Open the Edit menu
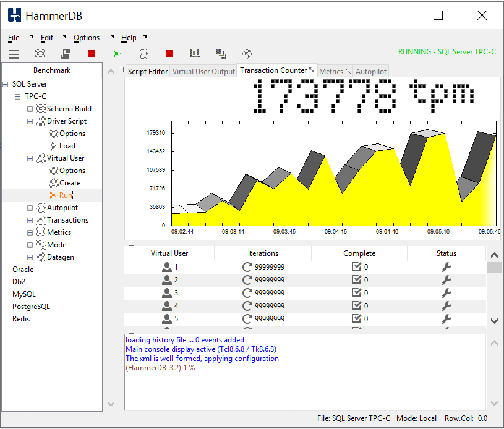Image resolution: width=504 pixels, height=429 pixels. (46, 38)
